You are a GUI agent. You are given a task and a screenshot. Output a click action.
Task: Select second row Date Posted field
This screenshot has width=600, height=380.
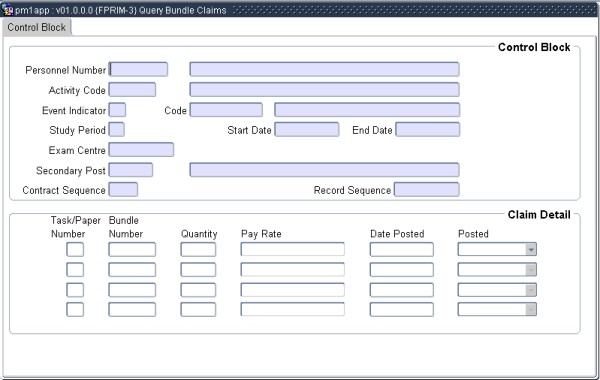(402, 270)
